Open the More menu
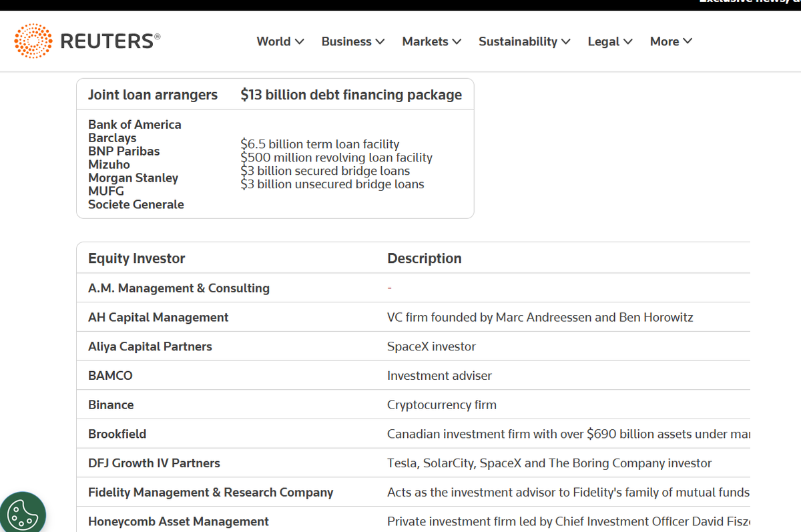This screenshot has height=532, width=801. coord(672,41)
